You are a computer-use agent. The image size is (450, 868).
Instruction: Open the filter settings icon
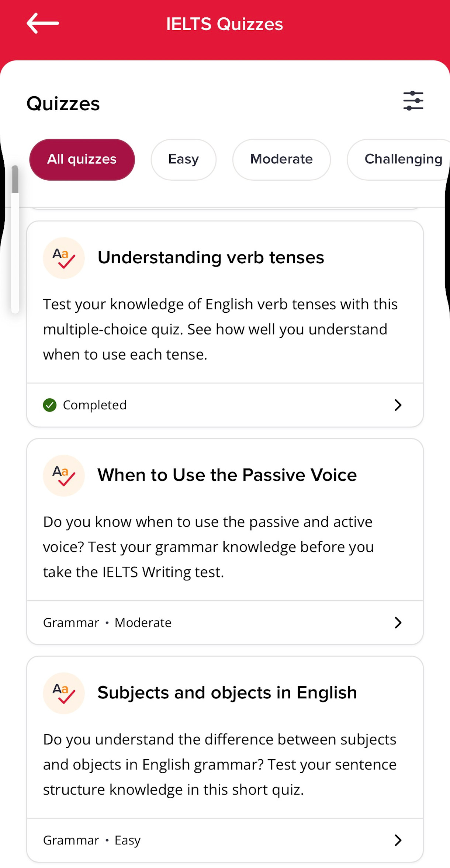[x=413, y=101]
